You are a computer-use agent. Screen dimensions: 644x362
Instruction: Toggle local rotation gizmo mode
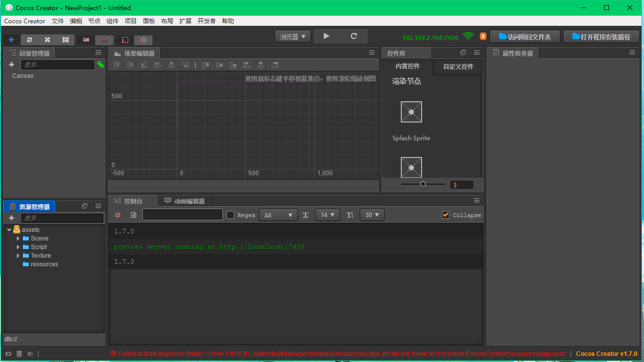point(125,40)
